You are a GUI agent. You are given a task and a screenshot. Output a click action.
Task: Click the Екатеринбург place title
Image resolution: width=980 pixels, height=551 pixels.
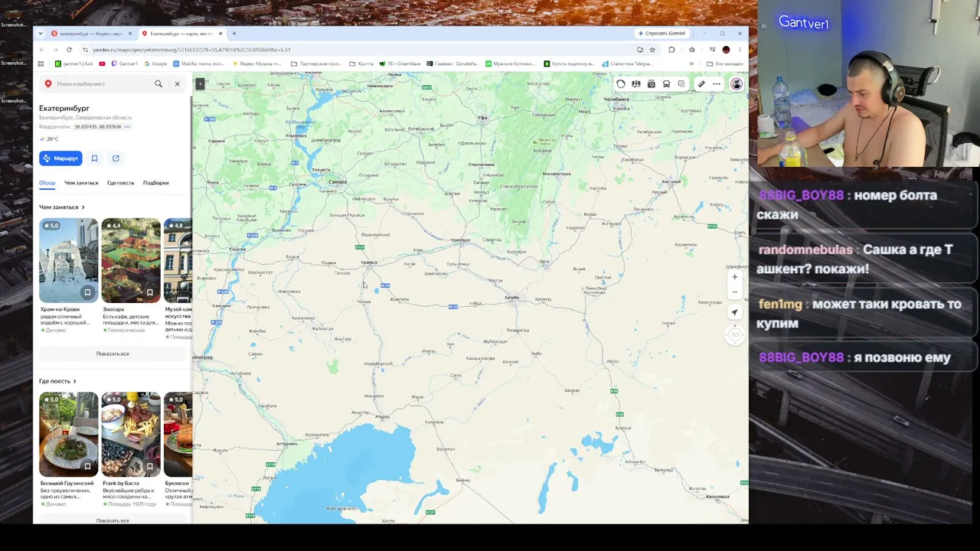[64, 109]
